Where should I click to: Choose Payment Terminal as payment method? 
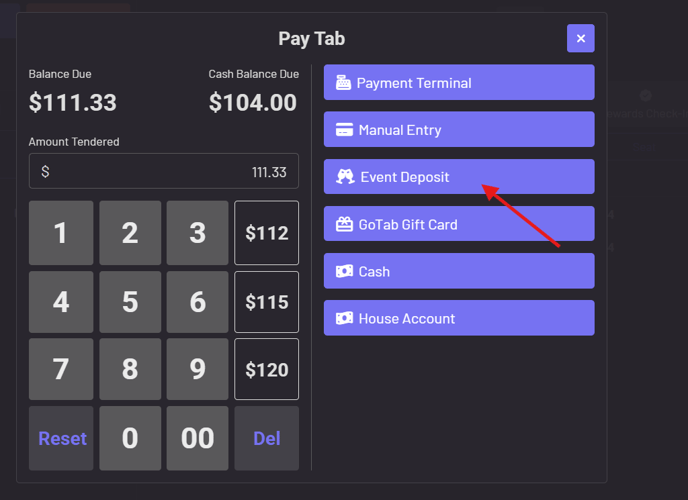pos(459,83)
